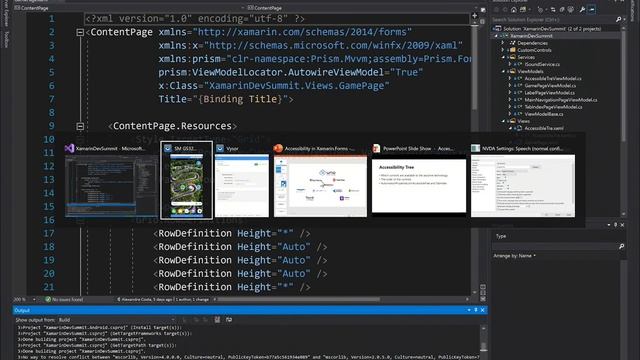This screenshot has width=640, height=360.
Task: Click the Sync with Active Document icon
Action: click(553, 10)
